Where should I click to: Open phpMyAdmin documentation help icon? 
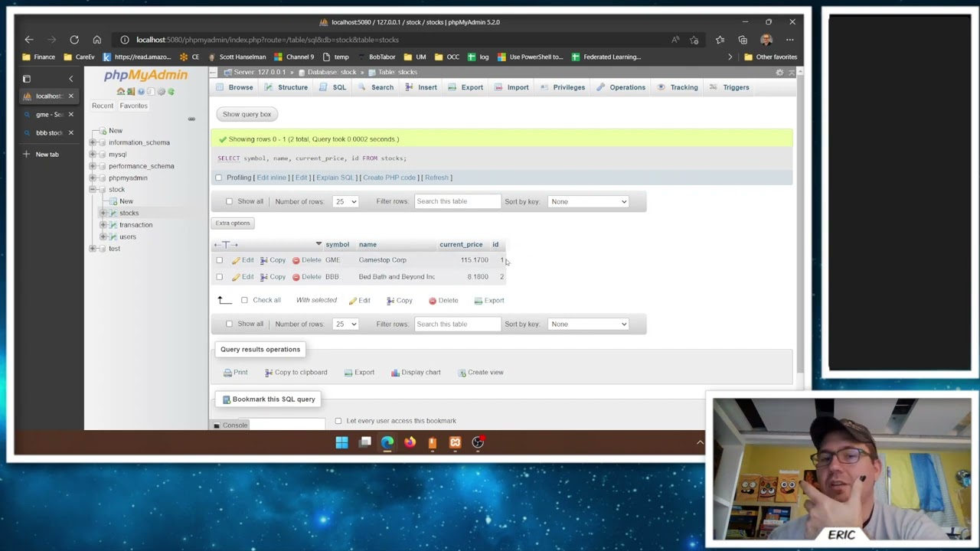(x=141, y=92)
